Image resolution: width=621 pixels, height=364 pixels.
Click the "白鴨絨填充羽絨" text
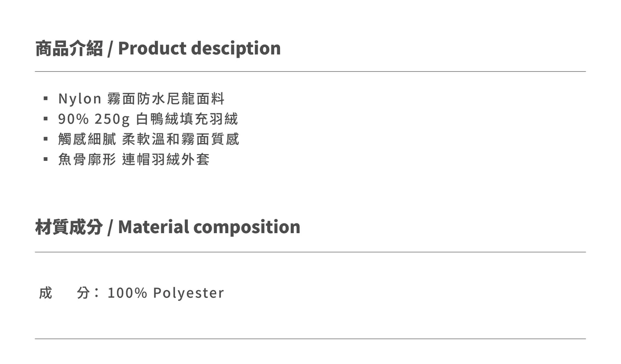click(187, 119)
